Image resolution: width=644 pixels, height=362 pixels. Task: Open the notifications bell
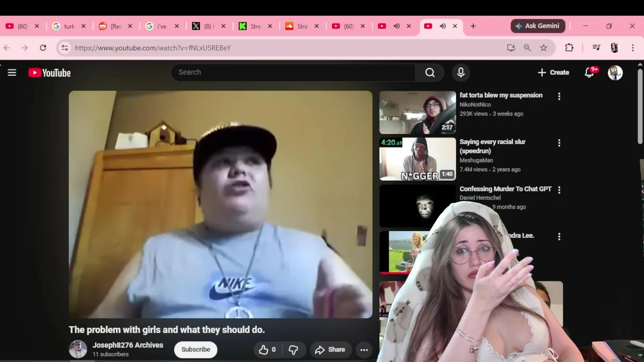[x=590, y=72]
